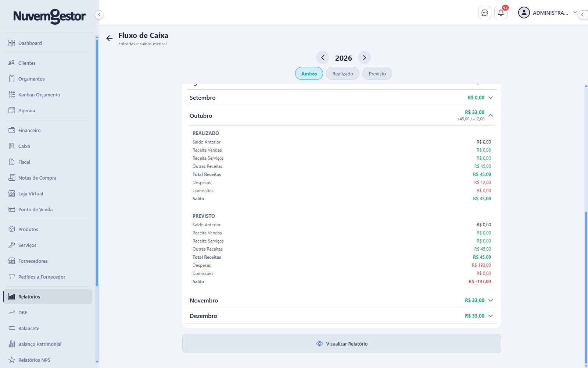The width and height of the screenshot is (588, 368).
Task: Open Balancete in the sidebar
Action: click(48, 328)
